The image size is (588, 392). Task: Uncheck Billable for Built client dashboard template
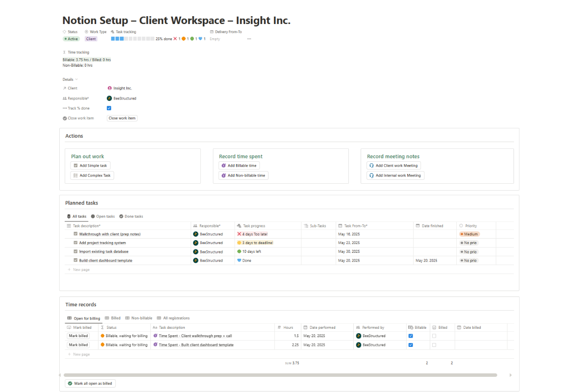pyautogui.click(x=411, y=345)
